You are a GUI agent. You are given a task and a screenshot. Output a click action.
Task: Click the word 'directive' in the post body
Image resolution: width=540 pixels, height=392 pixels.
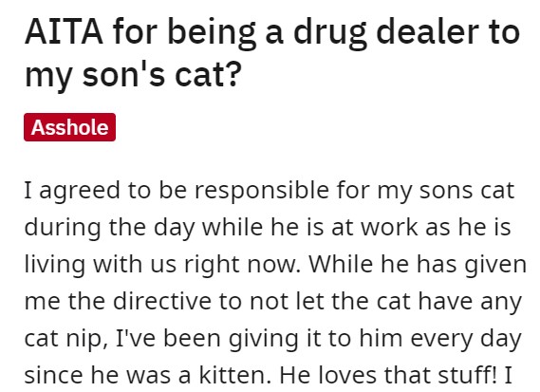[162, 302]
